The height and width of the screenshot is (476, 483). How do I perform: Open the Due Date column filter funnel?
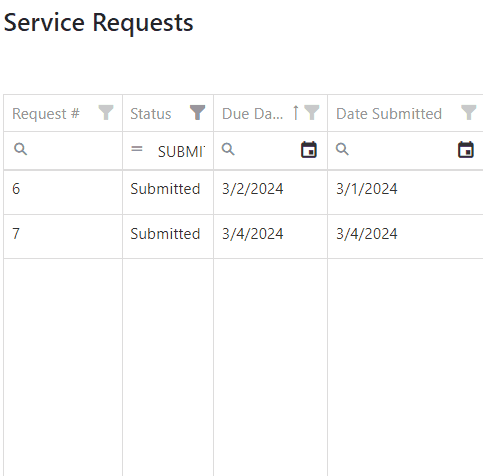(x=312, y=113)
